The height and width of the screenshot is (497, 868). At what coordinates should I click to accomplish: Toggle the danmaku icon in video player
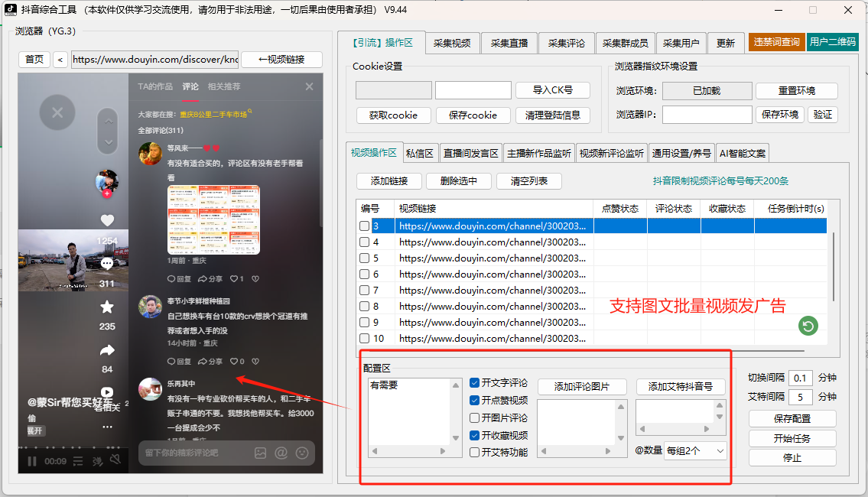click(99, 461)
